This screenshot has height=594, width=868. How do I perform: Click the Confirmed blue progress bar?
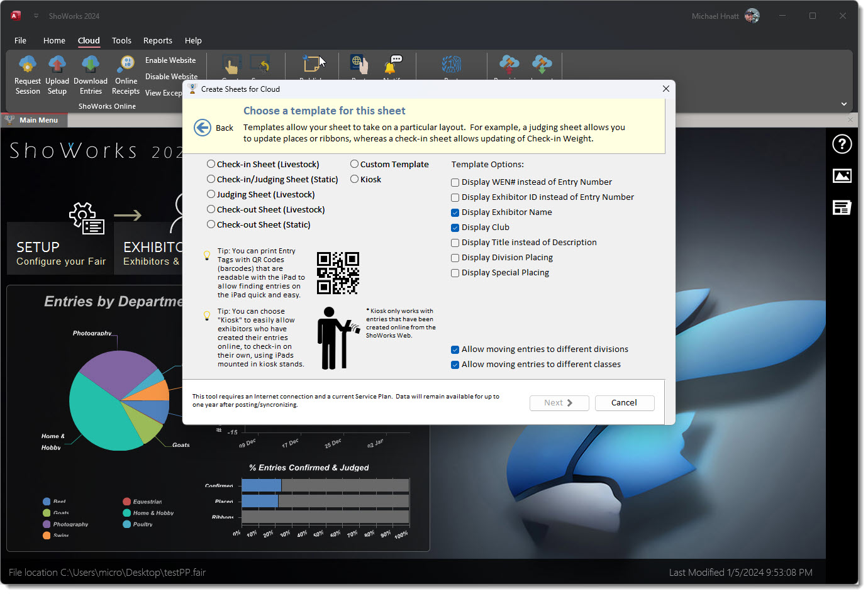[261, 485]
